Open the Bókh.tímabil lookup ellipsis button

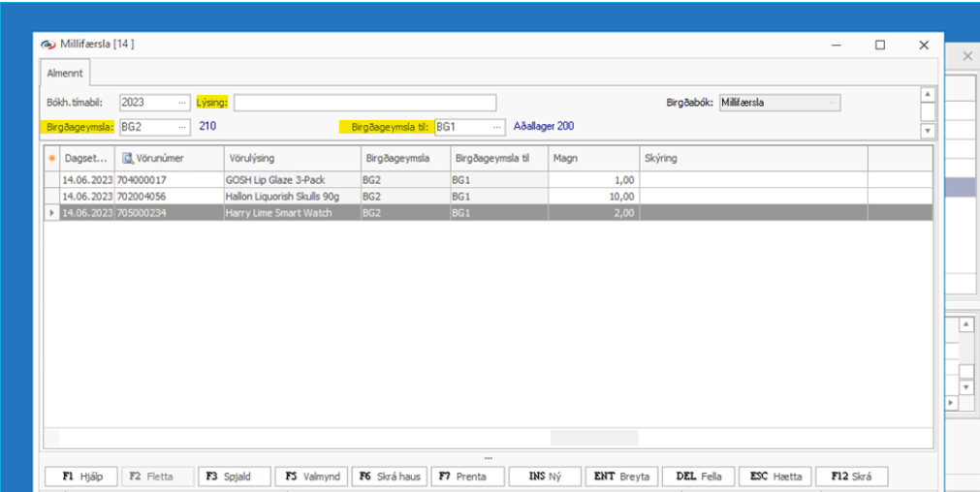182,103
